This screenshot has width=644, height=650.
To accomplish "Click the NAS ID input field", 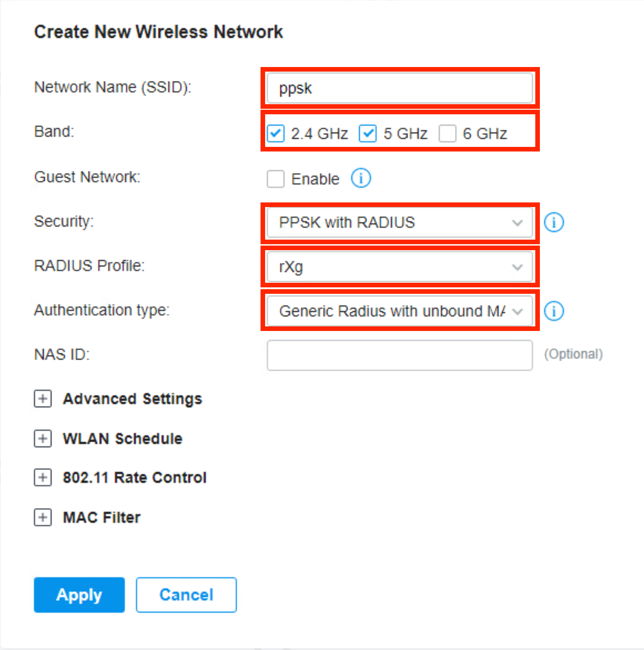I will 399,355.
